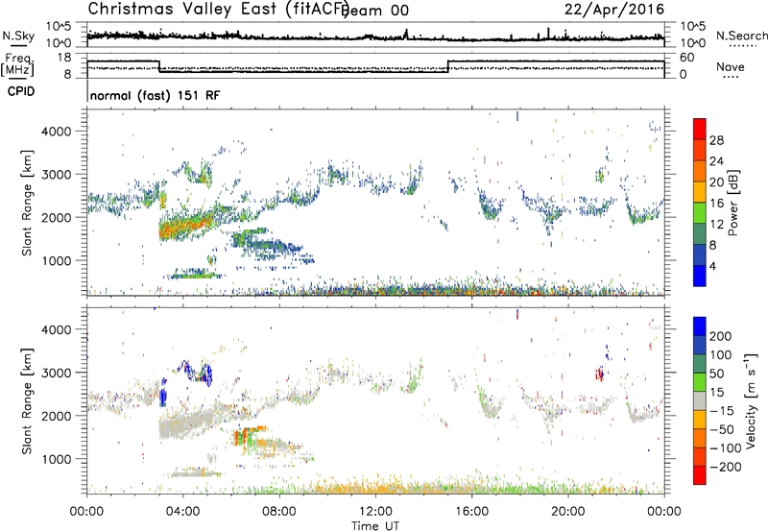Click the "normal (fast) 151 RF" text

(156, 95)
